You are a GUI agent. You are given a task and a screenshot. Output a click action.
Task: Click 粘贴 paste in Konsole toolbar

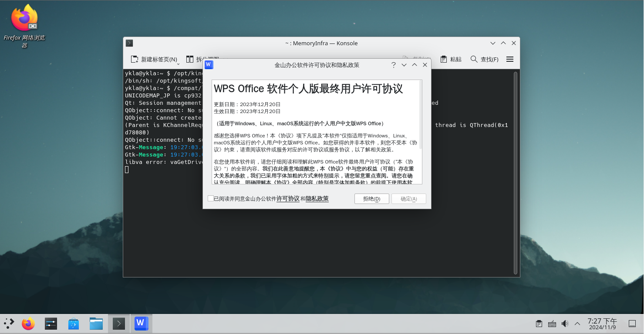coord(451,59)
